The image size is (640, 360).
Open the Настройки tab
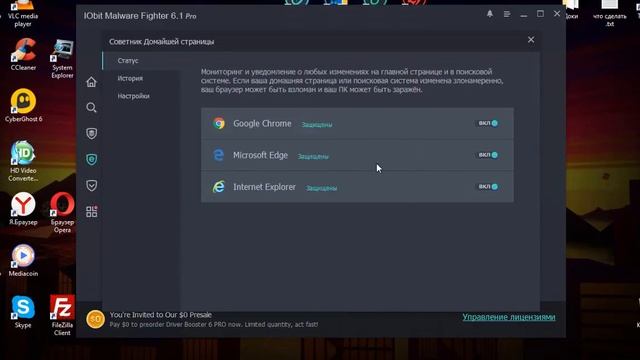tap(133, 96)
